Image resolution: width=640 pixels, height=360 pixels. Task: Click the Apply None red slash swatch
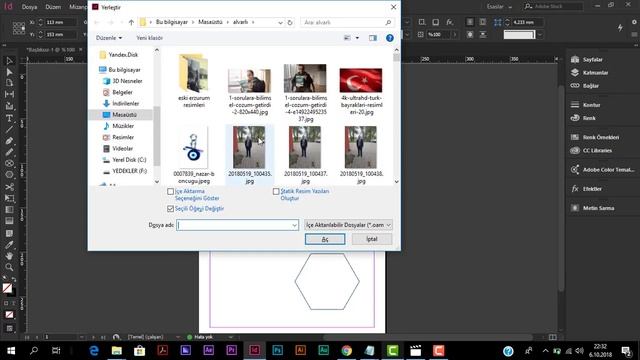[9, 315]
